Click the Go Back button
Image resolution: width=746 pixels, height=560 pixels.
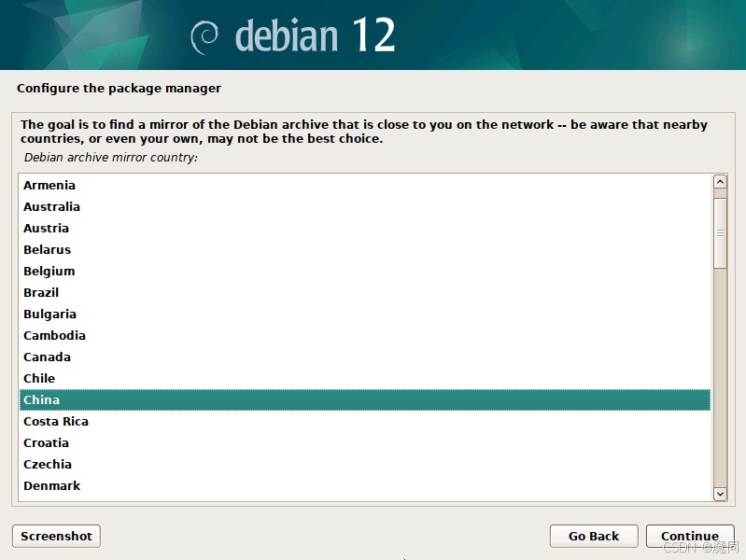pyautogui.click(x=594, y=537)
